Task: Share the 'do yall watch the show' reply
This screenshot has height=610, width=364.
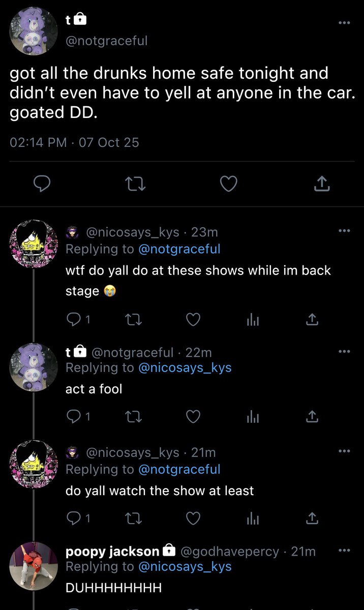Action: [x=313, y=517]
